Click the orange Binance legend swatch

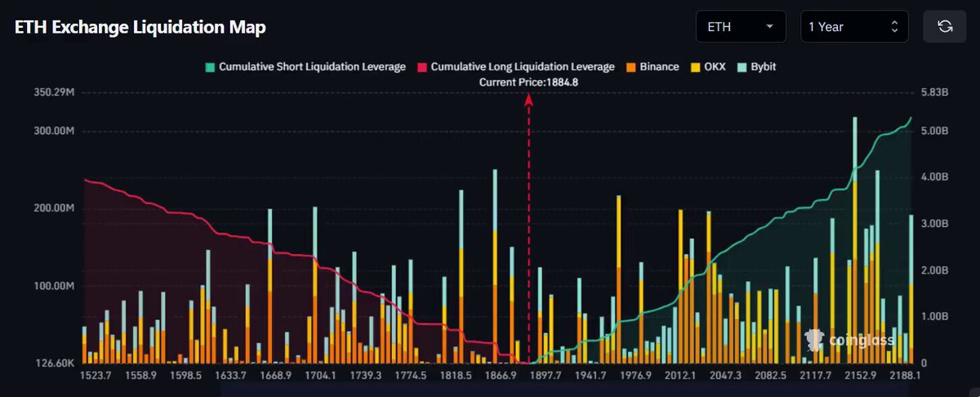[x=632, y=67]
